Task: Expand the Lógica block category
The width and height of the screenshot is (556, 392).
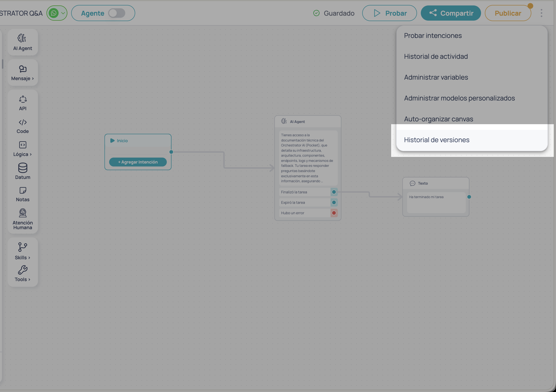Action: [x=23, y=148]
